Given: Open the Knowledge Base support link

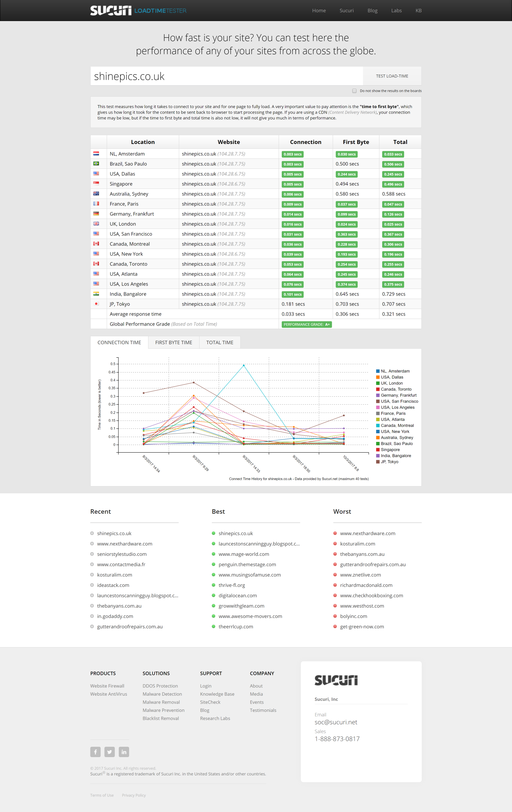Looking at the screenshot, I should [x=217, y=694].
